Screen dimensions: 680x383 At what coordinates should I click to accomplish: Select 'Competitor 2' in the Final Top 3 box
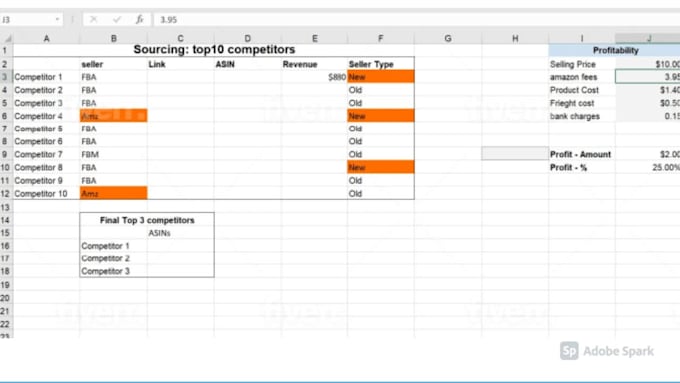tap(114, 259)
